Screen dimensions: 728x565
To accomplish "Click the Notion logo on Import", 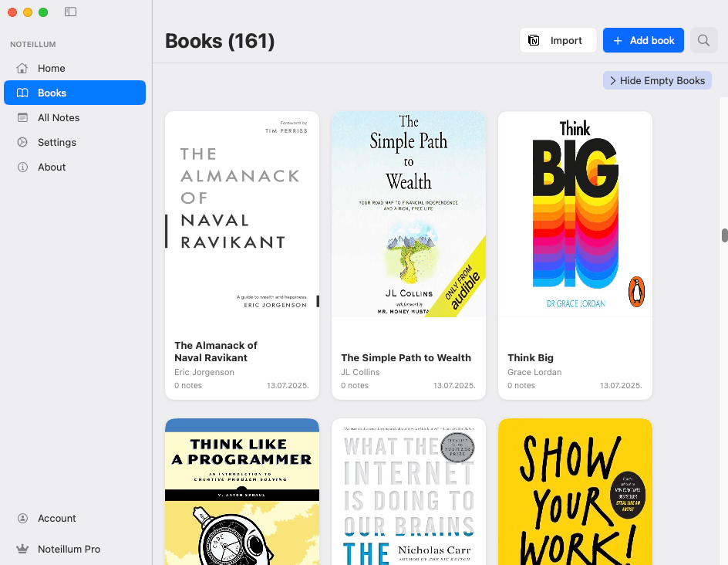I will tap(534, 40).
